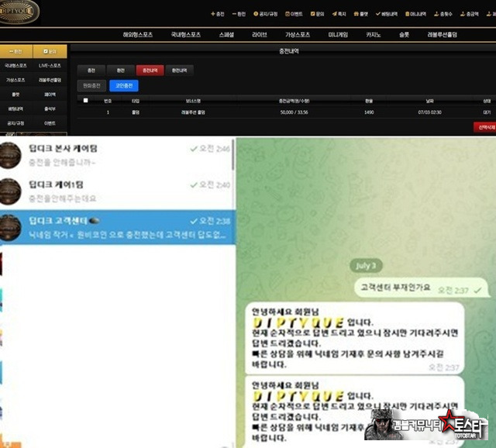Viewport: 496px width, 448px height.
Task: Open 문의 in the top utility bar
Action: click(318, 14)
